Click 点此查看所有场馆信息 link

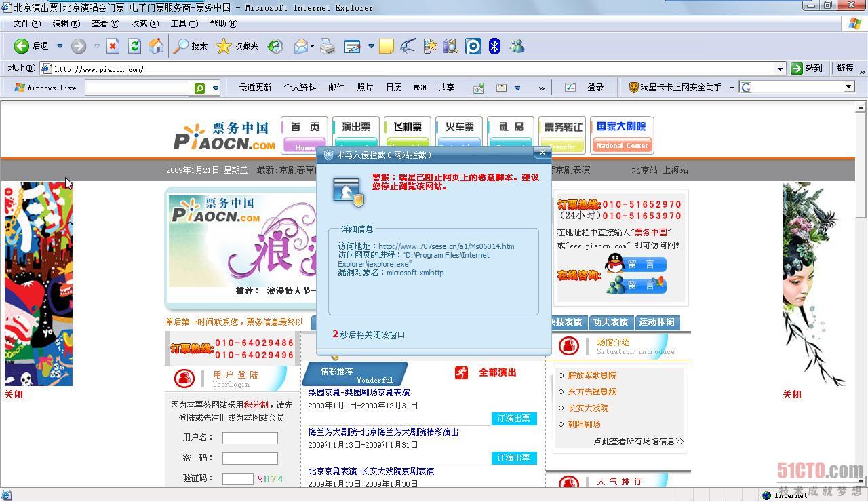click(639, 441)
